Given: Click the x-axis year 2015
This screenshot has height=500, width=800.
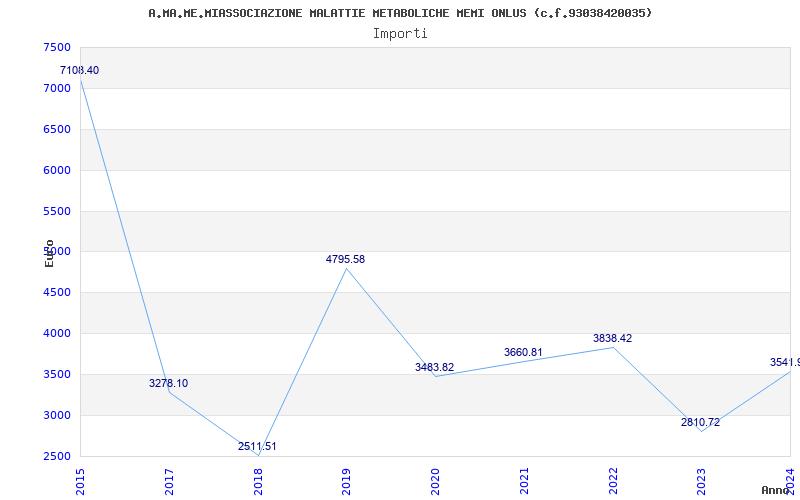Looking at the screenshot, I should click(x=81, y=481).
